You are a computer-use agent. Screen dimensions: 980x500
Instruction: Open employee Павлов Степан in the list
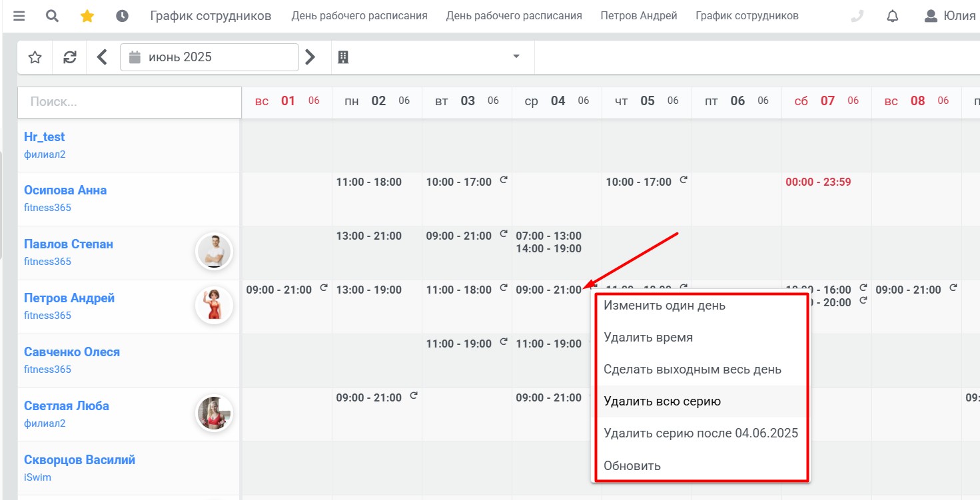coord(69,244)
